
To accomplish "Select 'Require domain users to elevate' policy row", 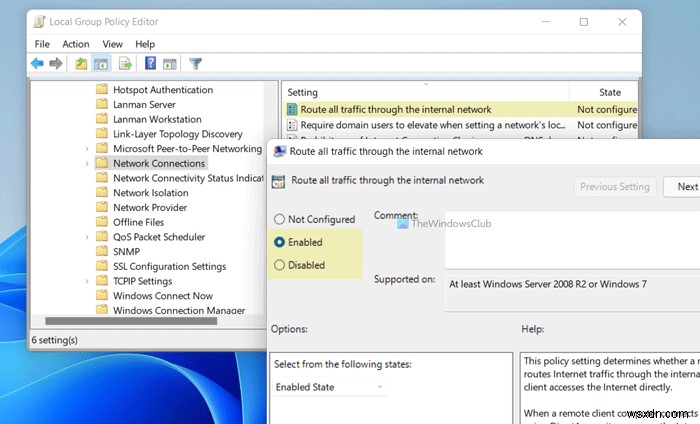I will click(x=460, y=125).
